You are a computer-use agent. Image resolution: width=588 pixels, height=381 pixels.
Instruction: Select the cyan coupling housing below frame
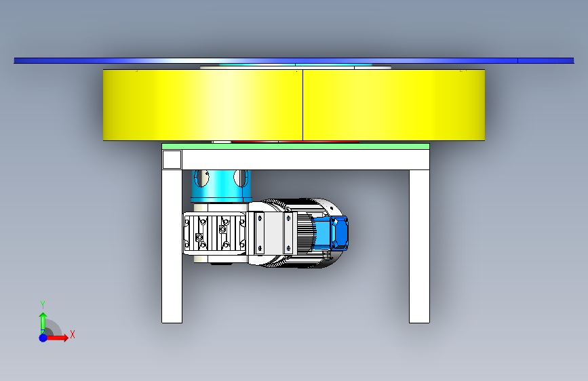pos(220,186)
